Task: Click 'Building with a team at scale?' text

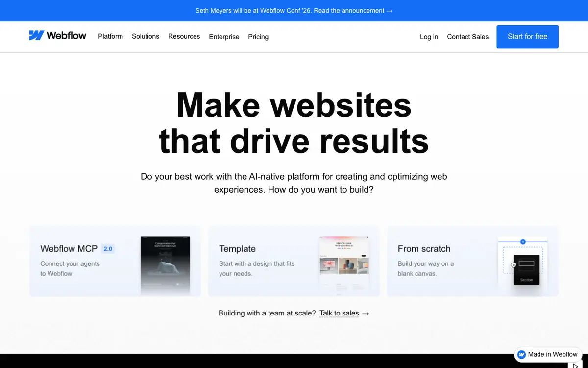Action: [267, 313]
